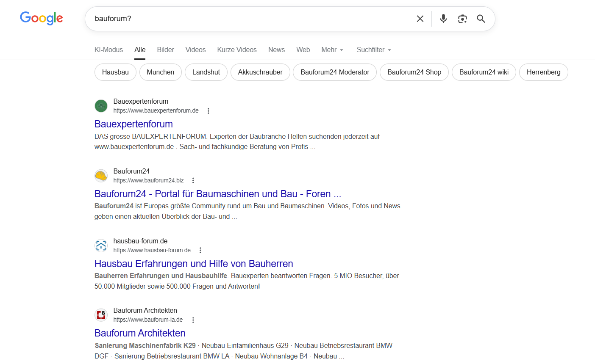
Task: Open the Bauforum Architekten title link
Action: pos(140,333)
